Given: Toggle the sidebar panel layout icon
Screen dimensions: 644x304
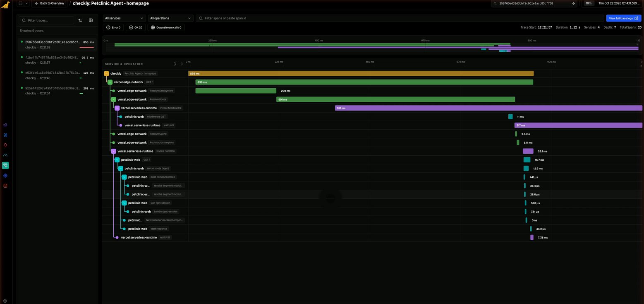Looking at the screenshot, I should pos(21,3).
